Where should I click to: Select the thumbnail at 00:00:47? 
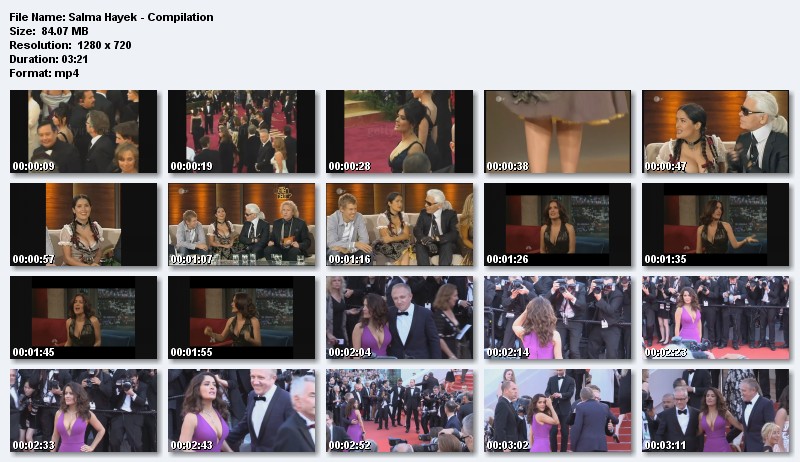(715, 132)
